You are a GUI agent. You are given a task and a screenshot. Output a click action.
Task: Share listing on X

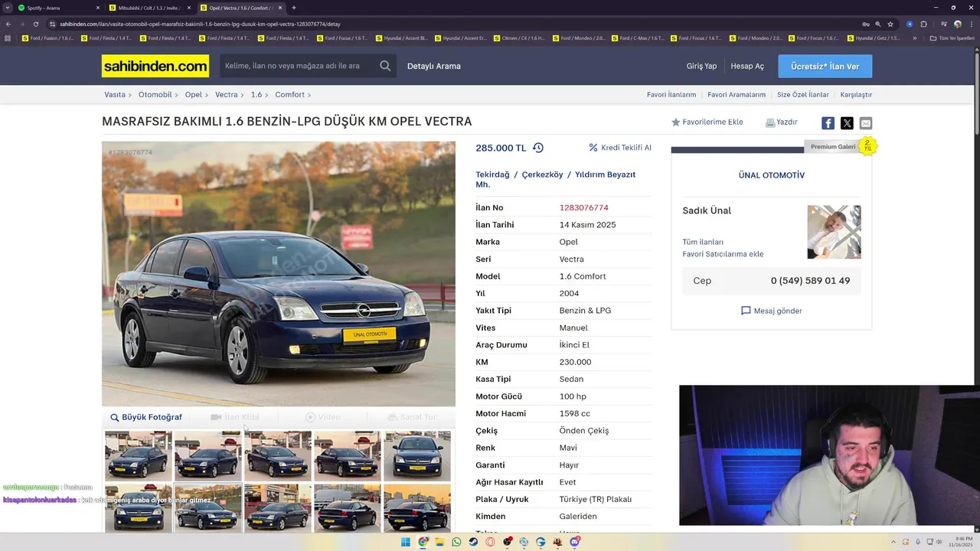pos(847,123)
